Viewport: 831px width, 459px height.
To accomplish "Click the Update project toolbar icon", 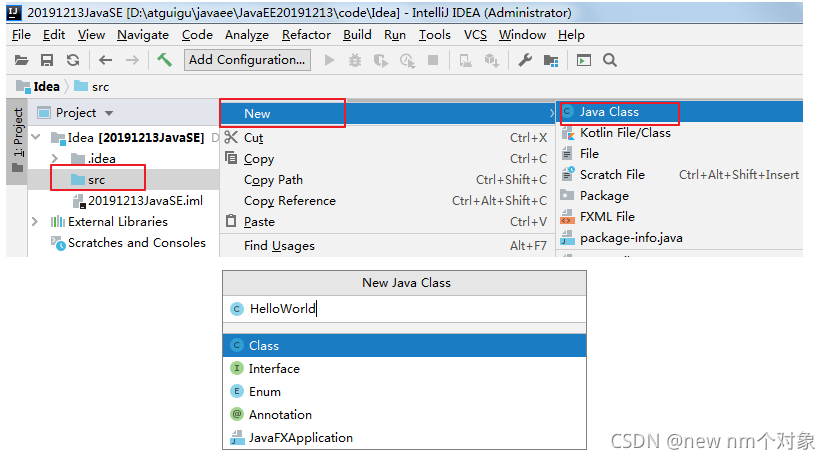I will click(x=492, y=61).
